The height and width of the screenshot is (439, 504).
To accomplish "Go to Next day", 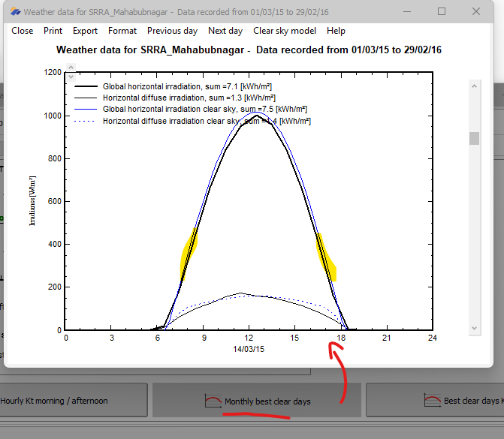I will click(225, 31).
